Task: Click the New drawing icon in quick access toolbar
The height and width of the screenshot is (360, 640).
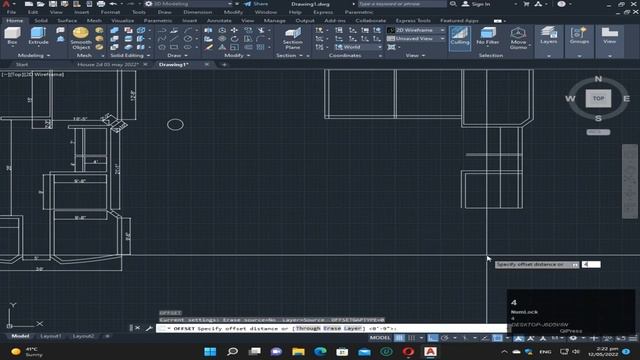Action: tap(29, 4)
